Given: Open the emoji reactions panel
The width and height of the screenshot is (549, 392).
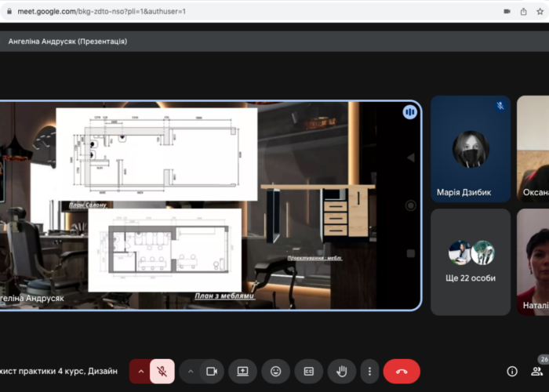Looking at the screenshot, I should [x=276, y=371].
